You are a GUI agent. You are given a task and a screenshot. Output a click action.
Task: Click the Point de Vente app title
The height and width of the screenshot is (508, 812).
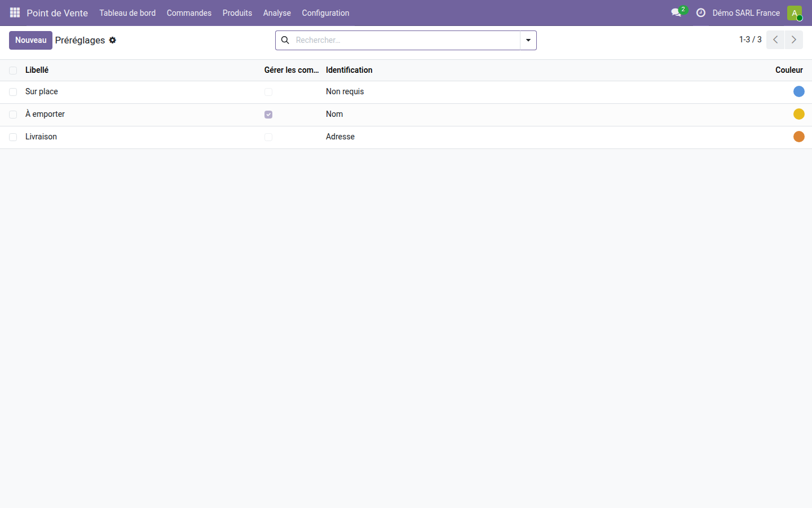57,13
